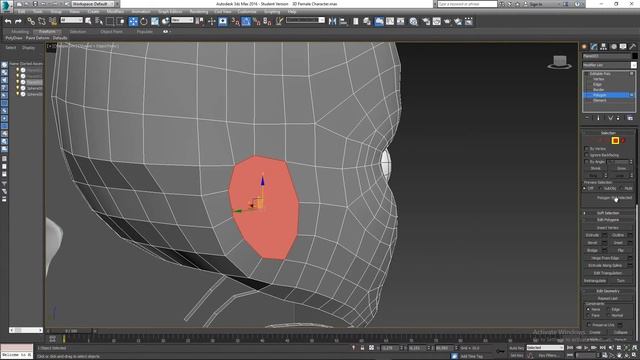The height and width of the screenshot is (360, 640).
Task: Switch to the Modeling ribbon tab
Action: click(x=20, y=31)
